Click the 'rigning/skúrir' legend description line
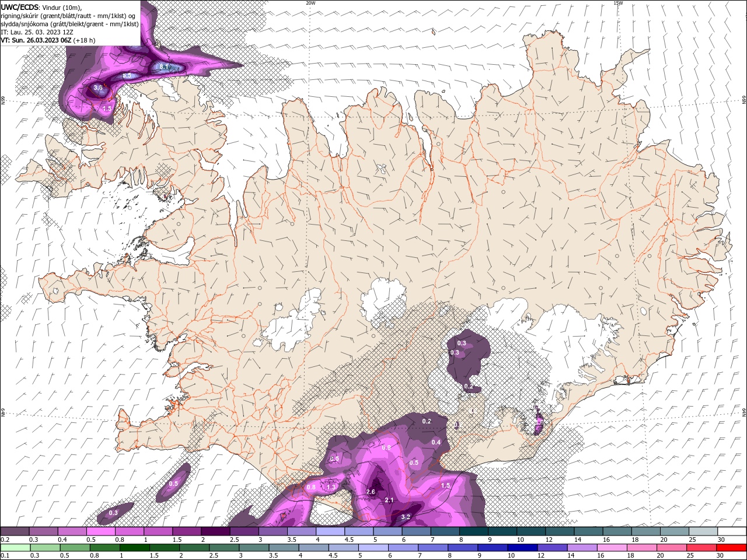Image resolution: width=747 pixels, height=560 pixels. click(68, 16)
